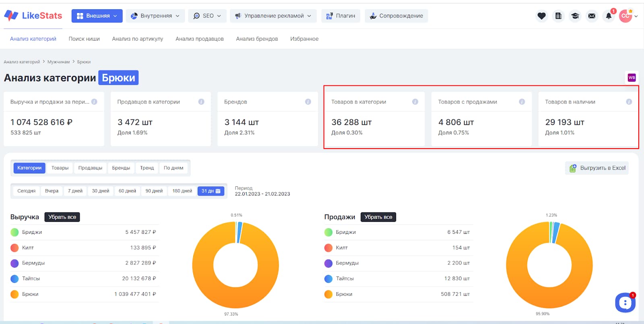The width and height of the screenshot is (644, 324).
Task: Open the Поиск ниши tab
Action: point(84,39)
